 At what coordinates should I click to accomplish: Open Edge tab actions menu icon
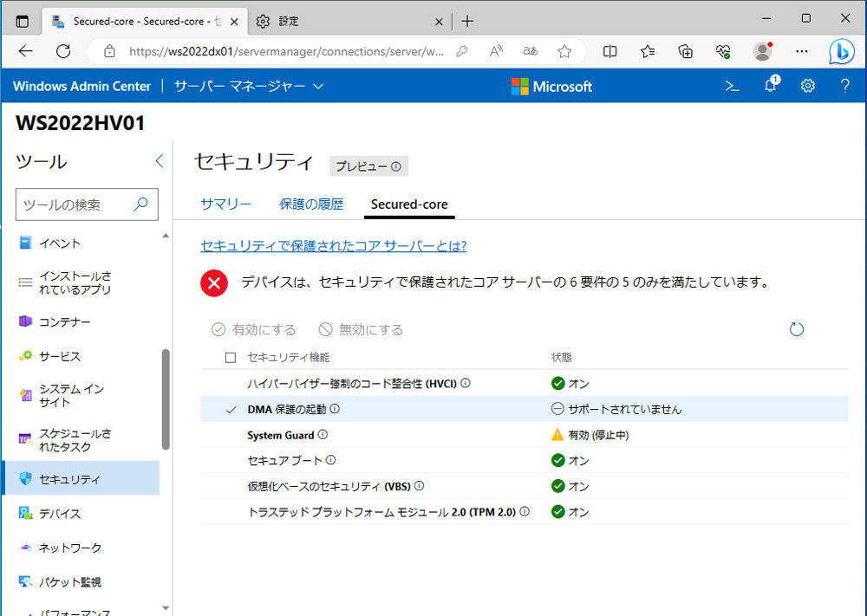(x=23, y=22)
